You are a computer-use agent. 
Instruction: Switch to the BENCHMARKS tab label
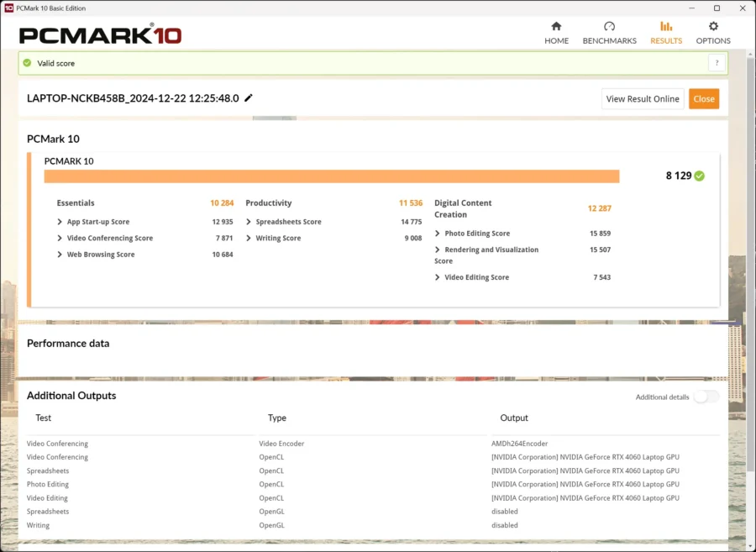(610, 41)
